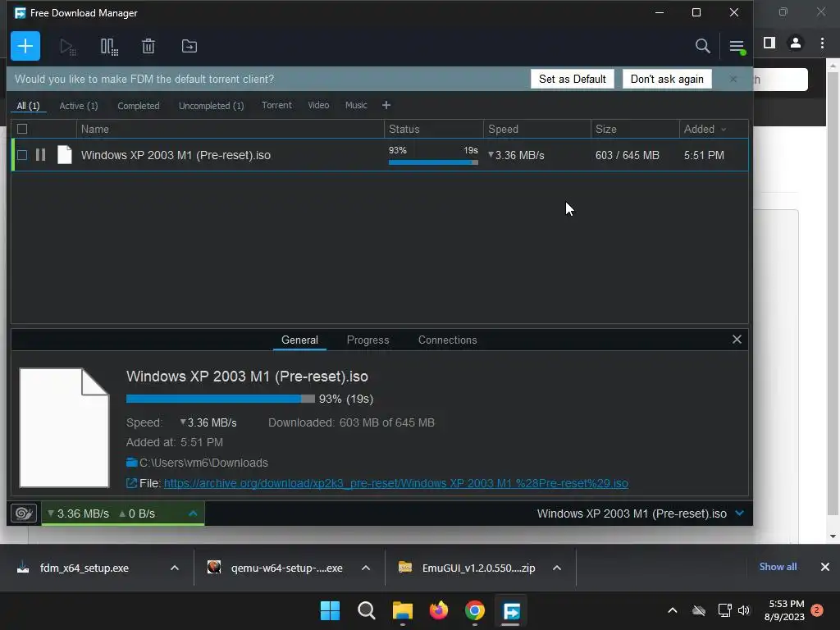
Task: Switch to Progress details tab
Action: 368,340
